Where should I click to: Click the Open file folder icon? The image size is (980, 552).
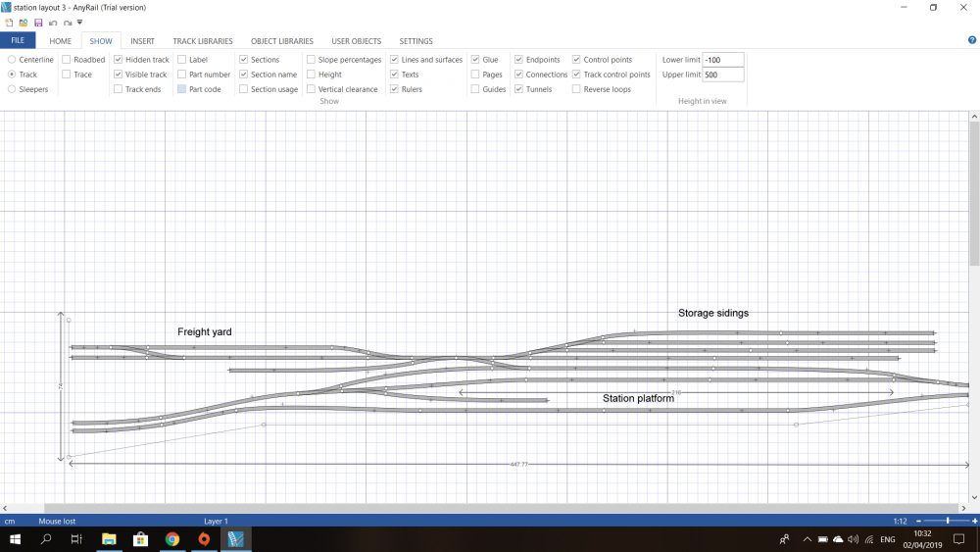pyautogui.click(x=24, y=23)
